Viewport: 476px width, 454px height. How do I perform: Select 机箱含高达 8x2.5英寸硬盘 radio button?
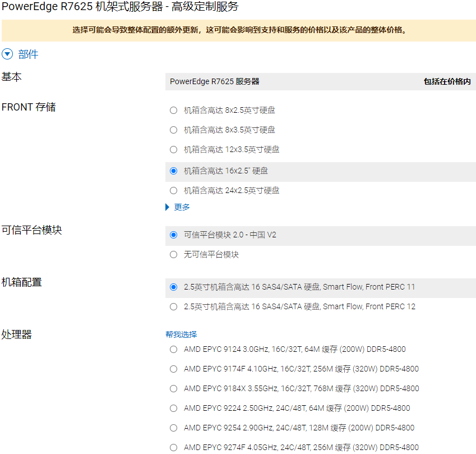tap(173, 111)
